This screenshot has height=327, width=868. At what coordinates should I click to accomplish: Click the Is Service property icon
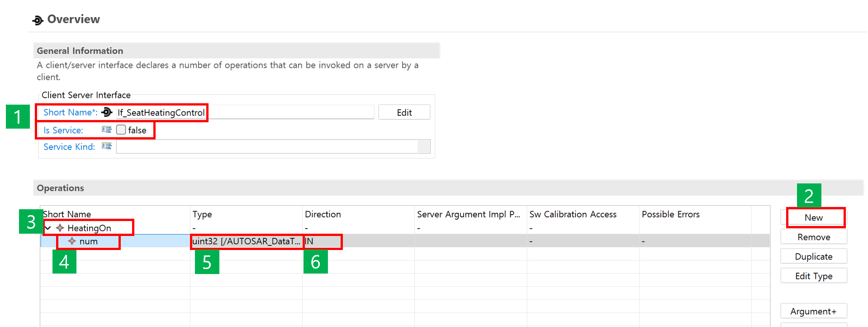(107, 130)
